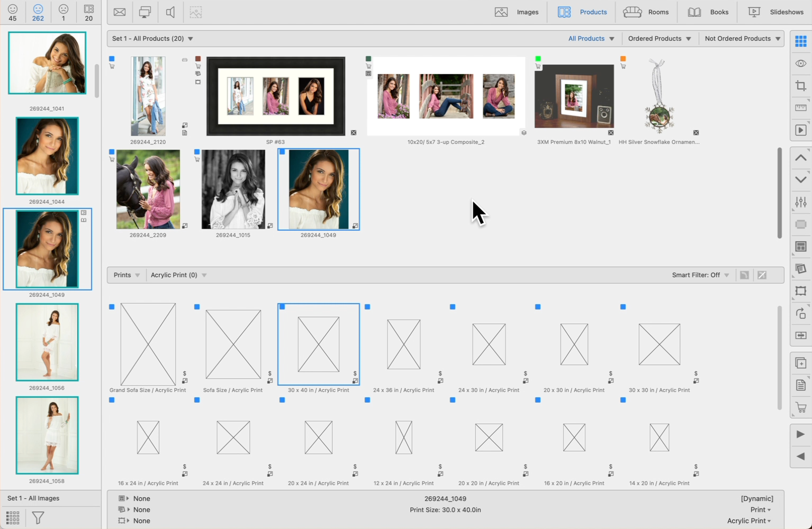Toggle the eye visibility icon

click(800, 63)
